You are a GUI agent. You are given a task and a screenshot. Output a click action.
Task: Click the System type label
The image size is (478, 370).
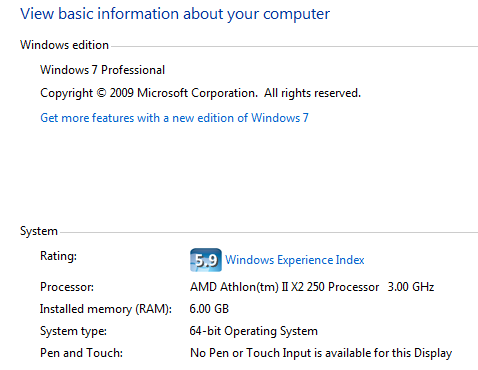73,331
